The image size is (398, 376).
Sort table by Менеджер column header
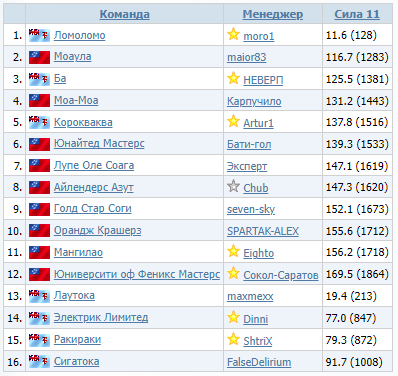(273, 14)
